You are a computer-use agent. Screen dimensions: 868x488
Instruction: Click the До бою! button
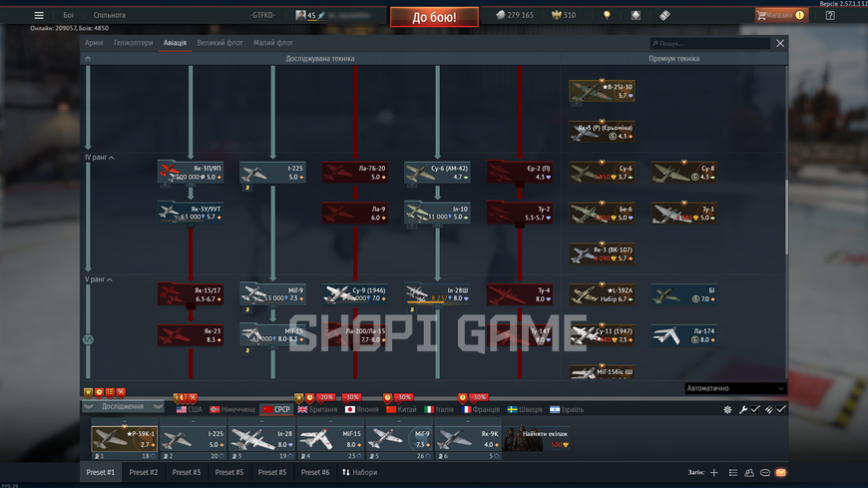coord(434,17)
